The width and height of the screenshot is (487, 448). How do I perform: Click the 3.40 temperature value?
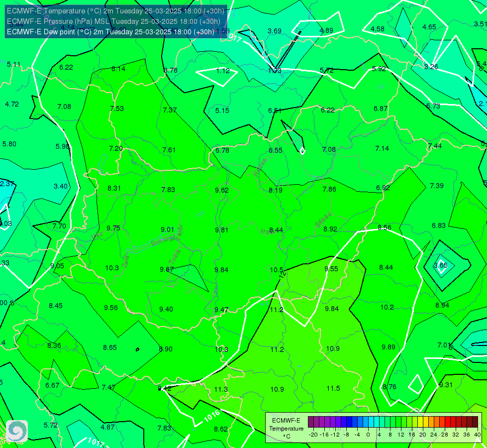tap(61, 186)
